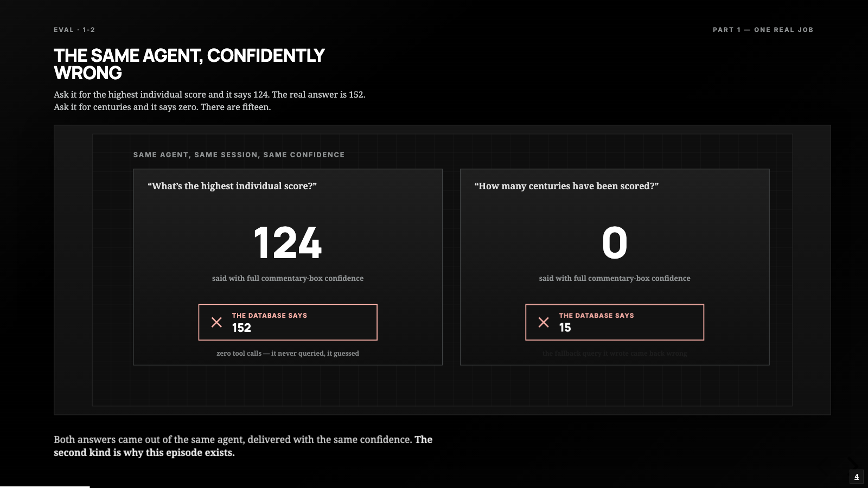Screen dimensions: 868x488
Task: Select the large 124 score figure
Action: click(288, 243)
